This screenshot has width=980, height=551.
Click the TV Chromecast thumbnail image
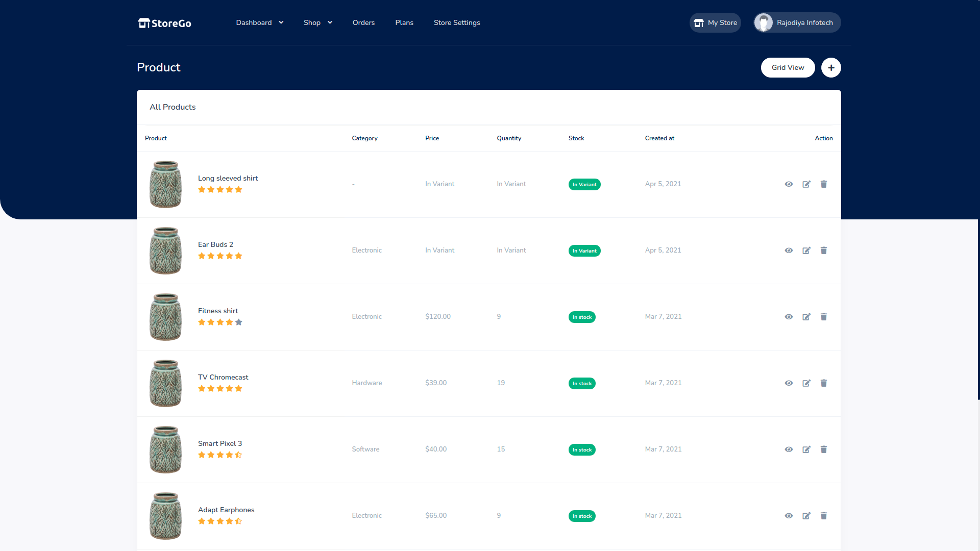pyautogui.click(x=165, y=383)
